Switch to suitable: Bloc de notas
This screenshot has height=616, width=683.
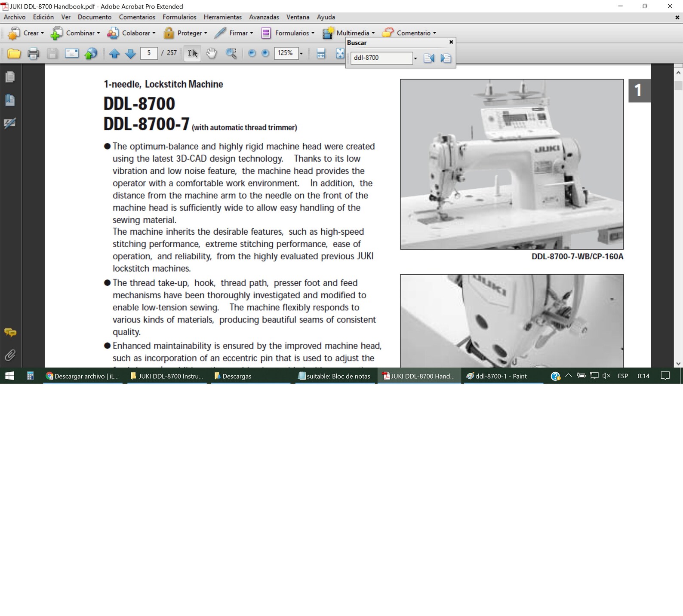335,376
